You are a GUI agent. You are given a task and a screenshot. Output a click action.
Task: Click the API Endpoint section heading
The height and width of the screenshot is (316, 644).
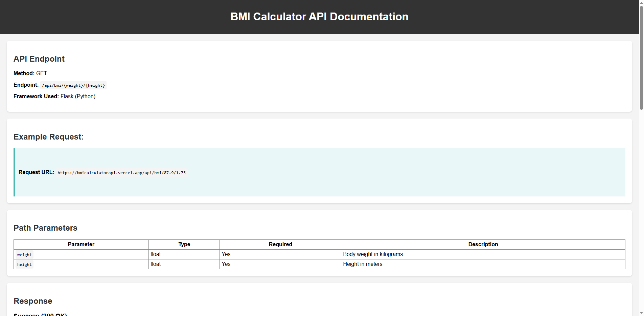pyautogui.click(x=39, y=59)
